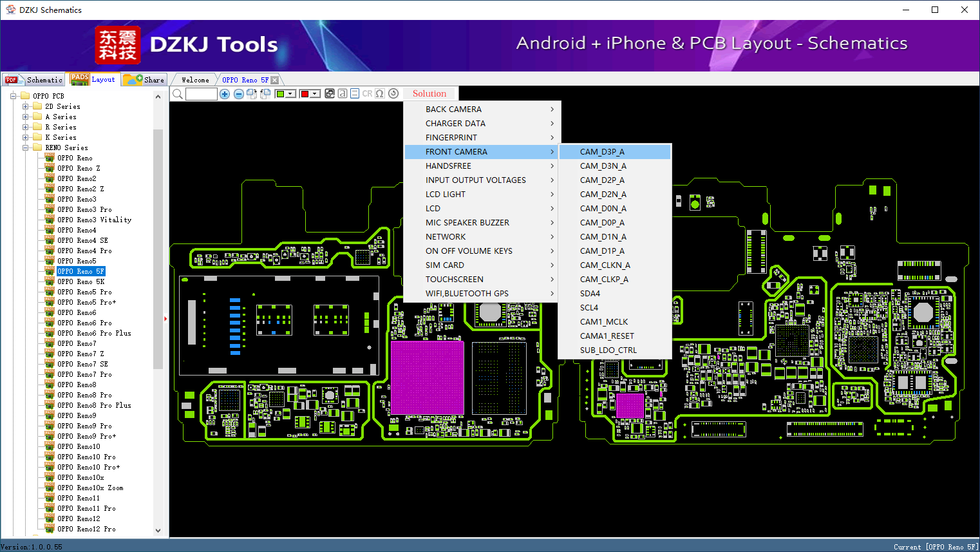Screen dimensions: 980x552
Task: Open the FINGERPRINT submenu
Action: [x=483, y=138]
